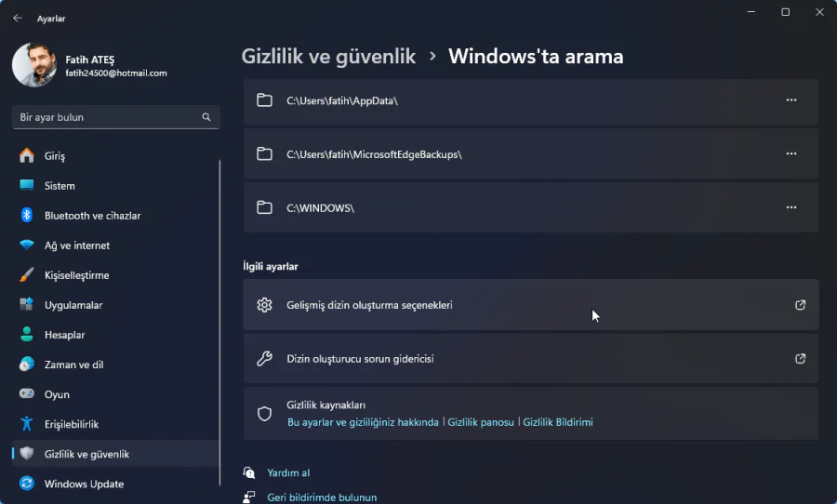The height and width of the screenshot is (504, 837).
Task: Click the Fatih ATEŞ profile picture
Action: tap(34, 64)
